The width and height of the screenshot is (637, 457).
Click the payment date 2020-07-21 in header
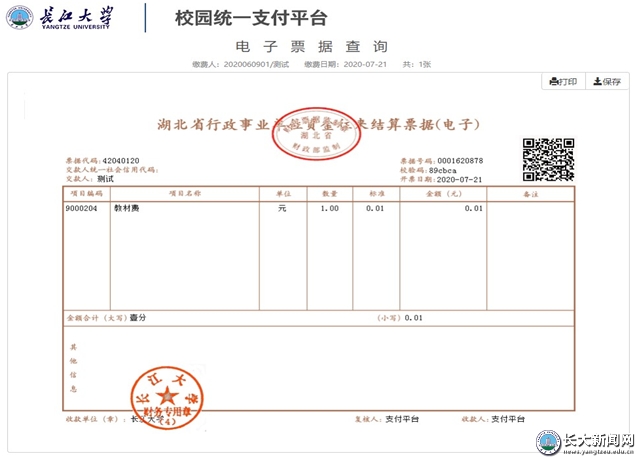pos(365,64)
